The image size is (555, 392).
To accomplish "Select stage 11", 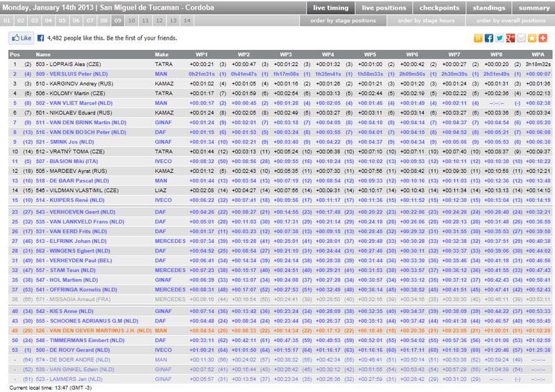I will coord(145,21).
